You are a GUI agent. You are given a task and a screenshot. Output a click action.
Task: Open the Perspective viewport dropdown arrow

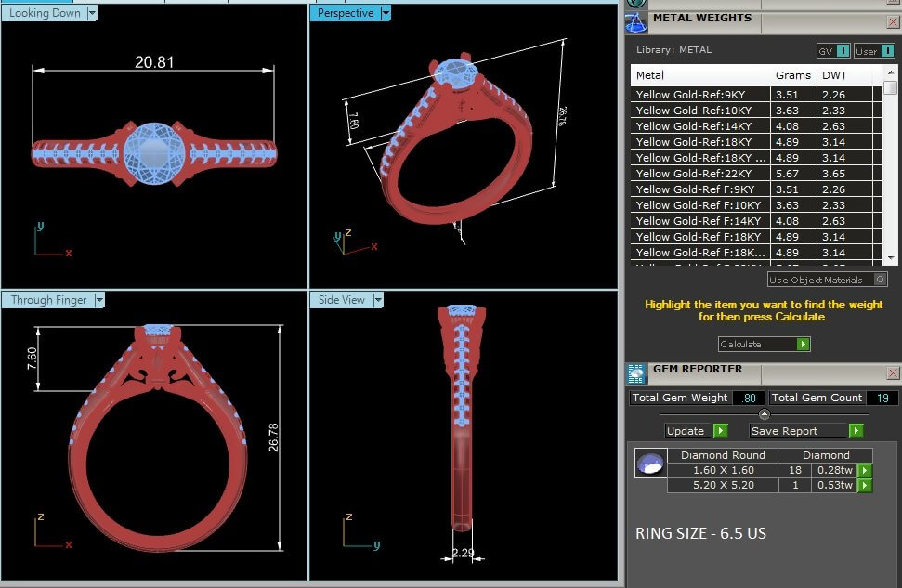click(x=386, y=13)
